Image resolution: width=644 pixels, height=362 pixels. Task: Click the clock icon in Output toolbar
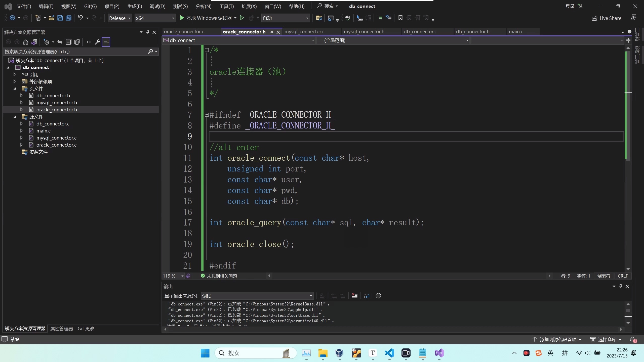(x=378, y=296)
